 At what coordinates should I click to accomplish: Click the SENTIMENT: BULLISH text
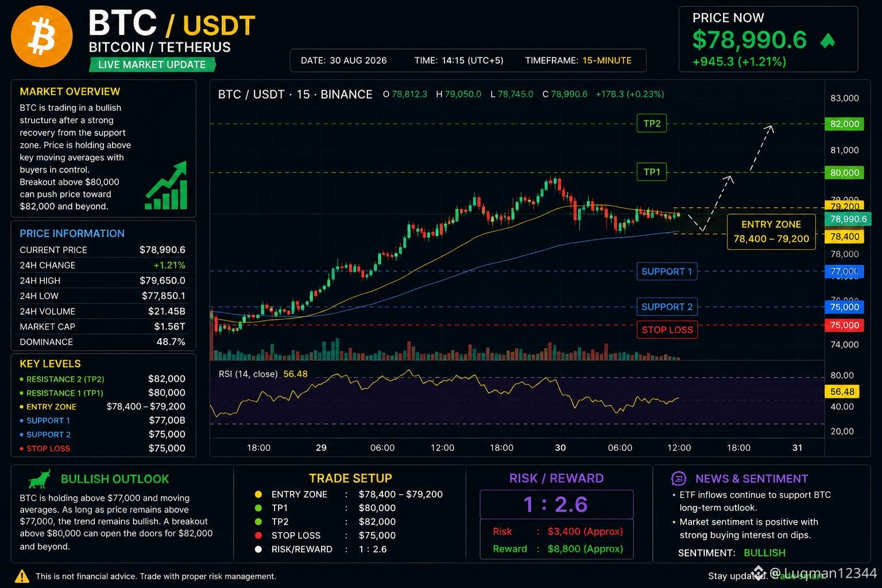[732, 553]
